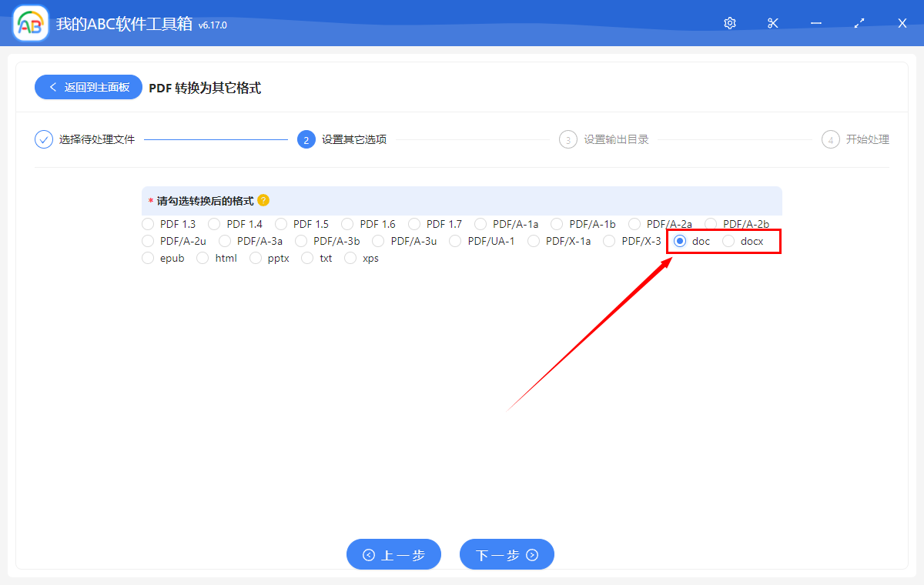
Task: Open the settings gear icon
Action: point(729,23)
